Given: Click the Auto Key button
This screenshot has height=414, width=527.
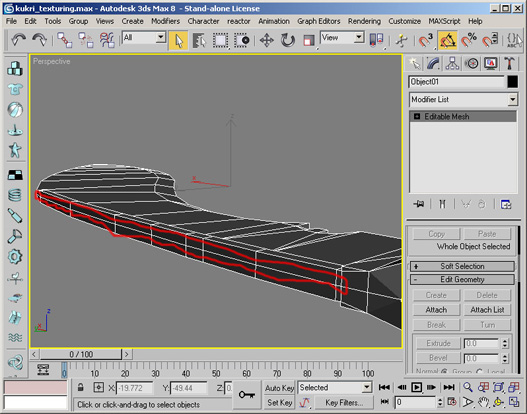Looking at the screenshot, I should click(x=280, y=388).
